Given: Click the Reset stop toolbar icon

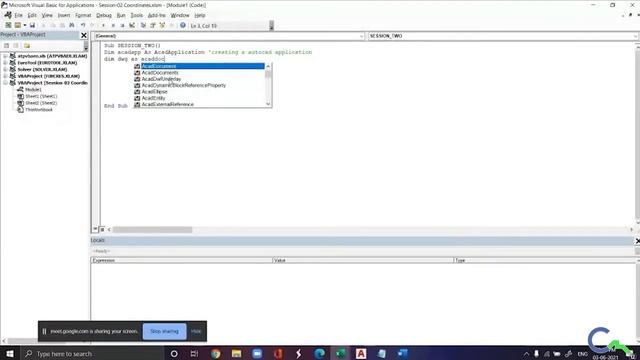Looking at the screenshot, I should (x=122, y=25).
